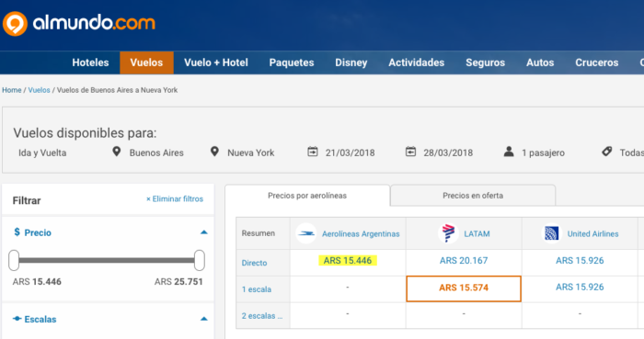Select the LATAM ARS 15.574 one-stop price
644x339 pixels.
(464, 288)
